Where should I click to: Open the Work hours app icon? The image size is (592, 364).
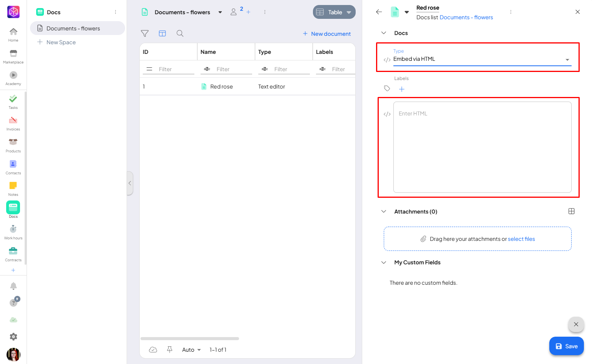13,232
